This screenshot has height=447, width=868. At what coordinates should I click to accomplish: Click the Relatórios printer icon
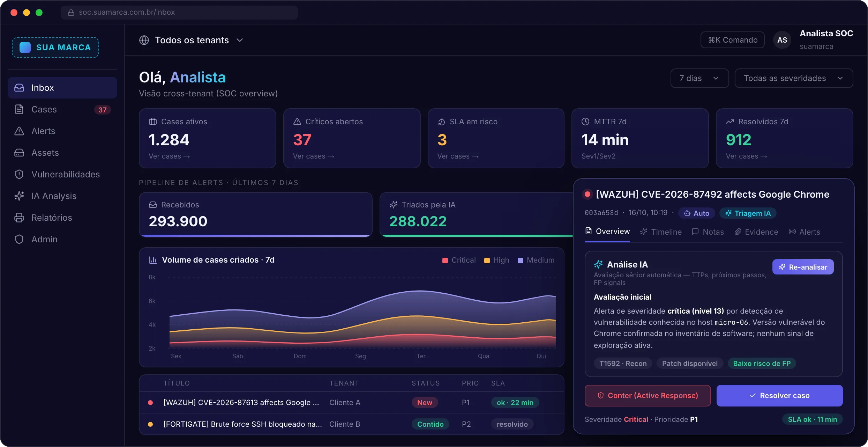tap(19, 218)
